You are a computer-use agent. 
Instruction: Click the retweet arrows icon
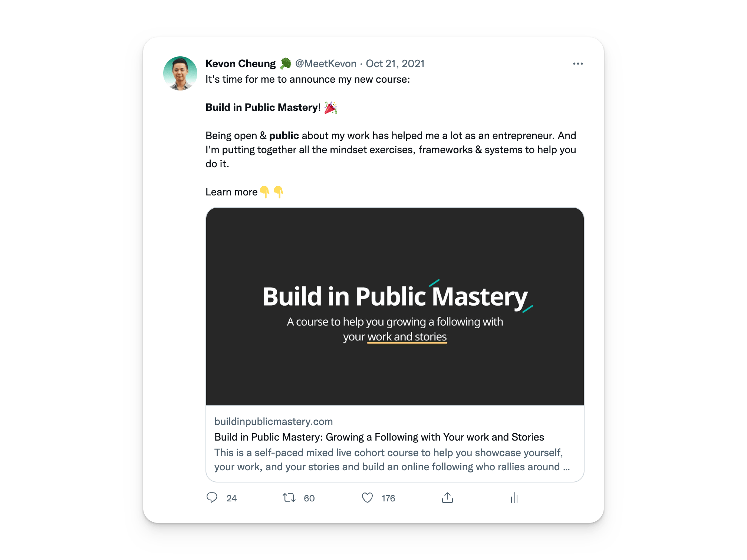click(x=289, y=498)
